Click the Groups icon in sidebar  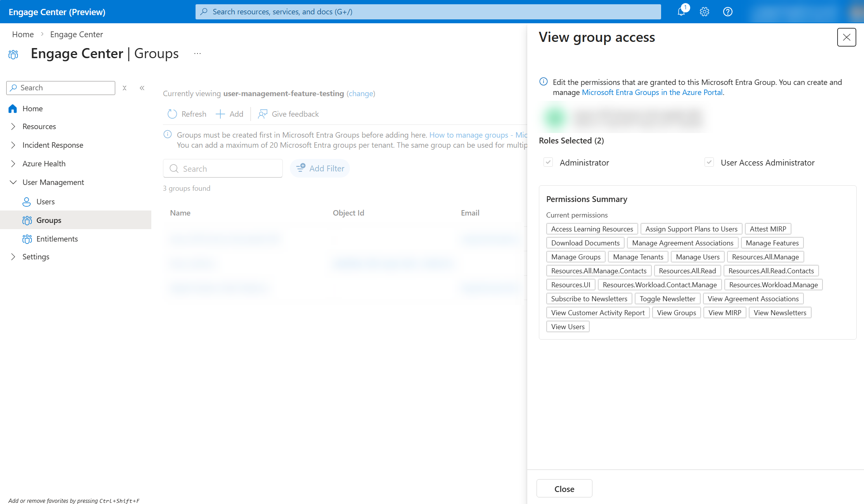[x=27, y=220]
